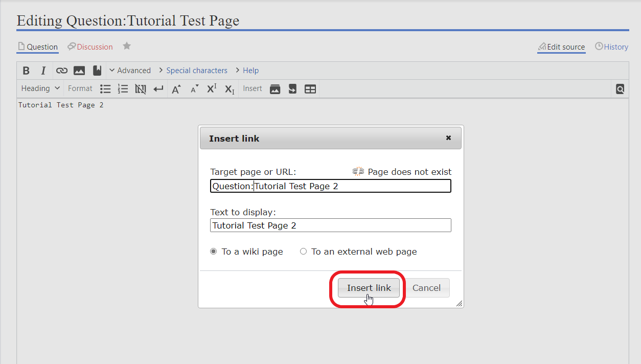This screenshot has width=641, height=364.
Task: Click the 'Tutorial Test Page 2' editor text
Action: [x=61, y=105]
